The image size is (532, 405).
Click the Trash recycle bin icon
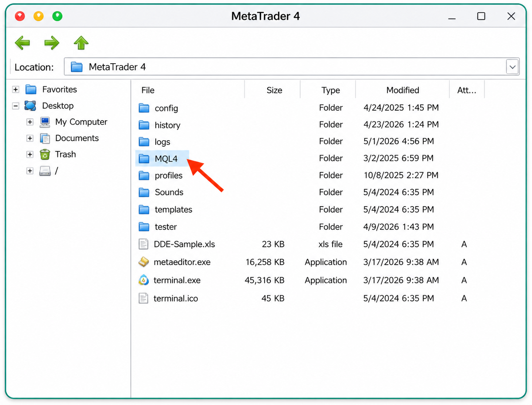point(45,154)
